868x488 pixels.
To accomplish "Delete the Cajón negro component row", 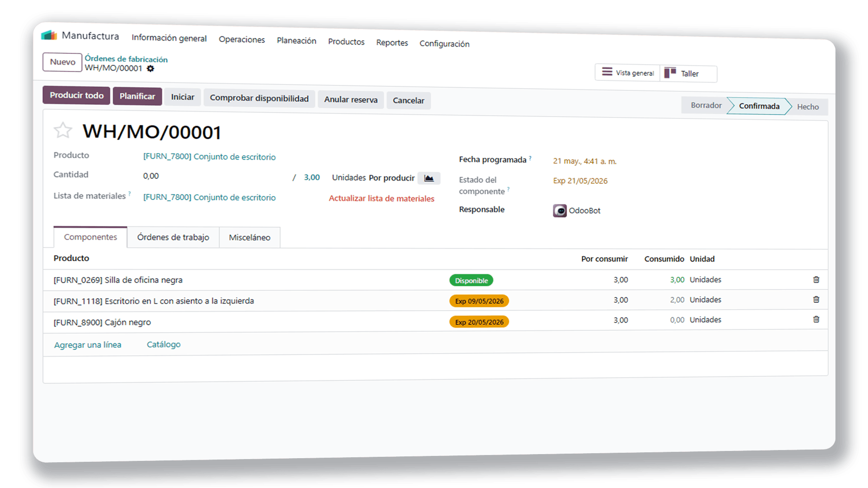I will click(816, 319).
